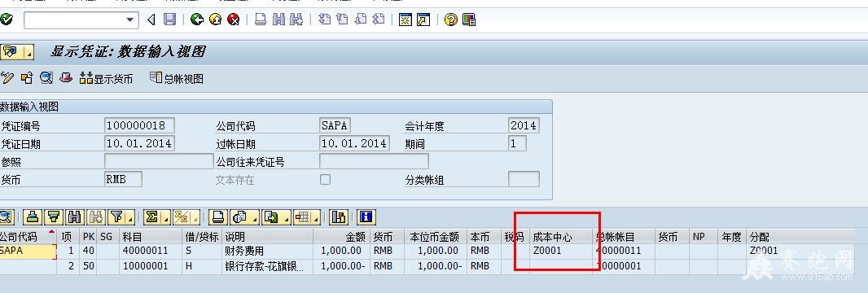868x293 pixels.
Task: Click the graphic chart icon in grid toolbar
Action: [338, 216]
